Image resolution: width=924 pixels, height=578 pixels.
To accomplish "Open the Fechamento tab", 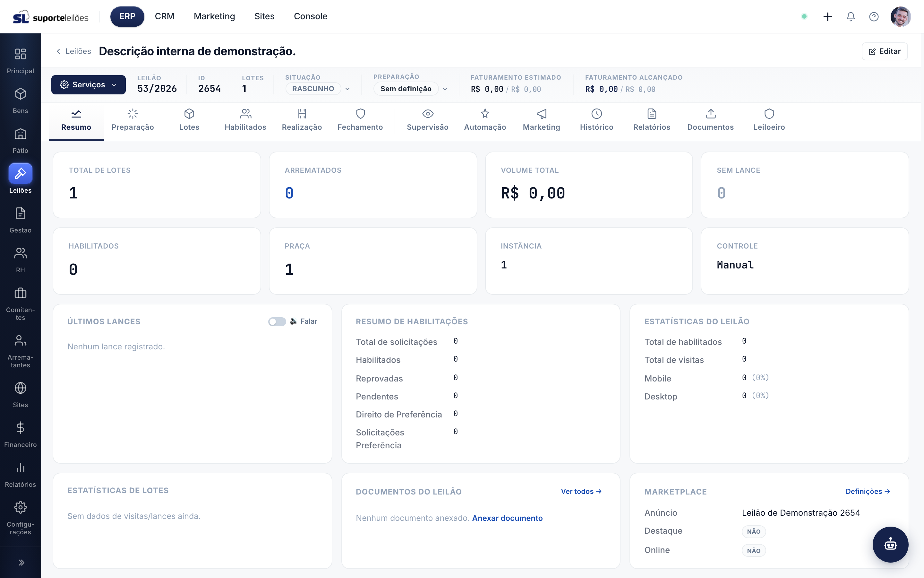I will point(360,120).
